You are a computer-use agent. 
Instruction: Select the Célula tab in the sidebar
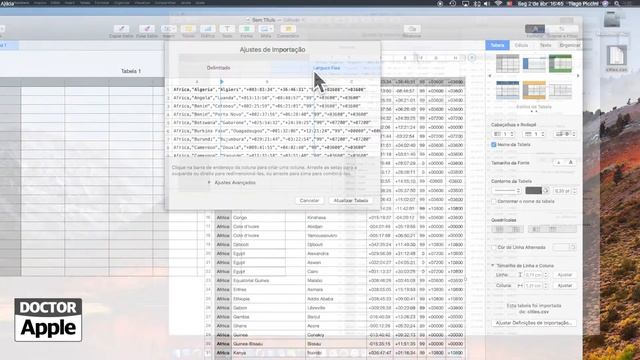pos(521,45)
